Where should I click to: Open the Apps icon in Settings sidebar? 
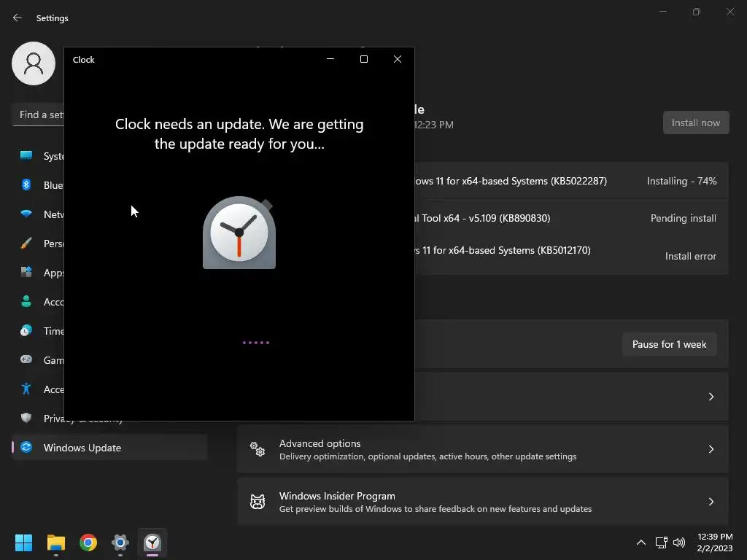(x=26, y=273)
